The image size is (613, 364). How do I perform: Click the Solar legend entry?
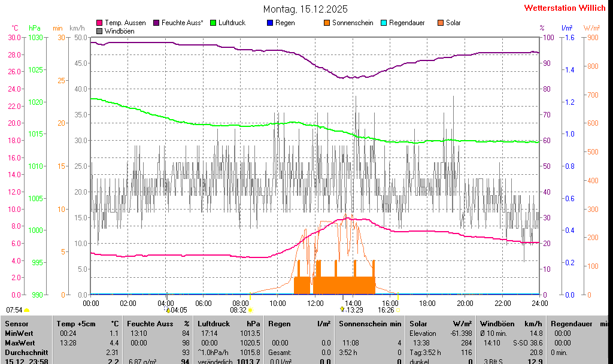click(449, 23)
